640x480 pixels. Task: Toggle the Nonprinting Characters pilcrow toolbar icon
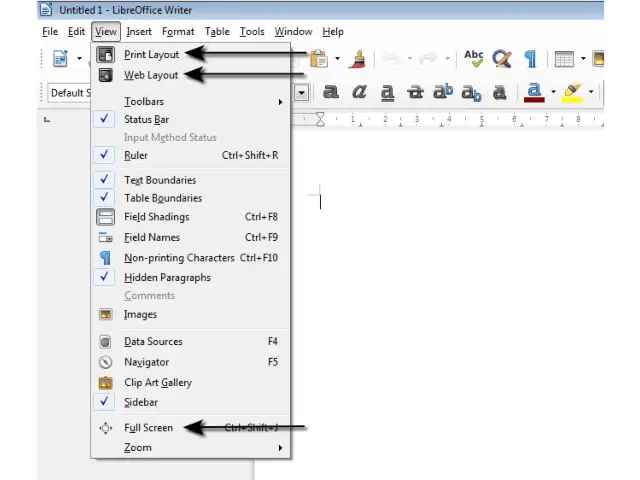coord(530,59)
